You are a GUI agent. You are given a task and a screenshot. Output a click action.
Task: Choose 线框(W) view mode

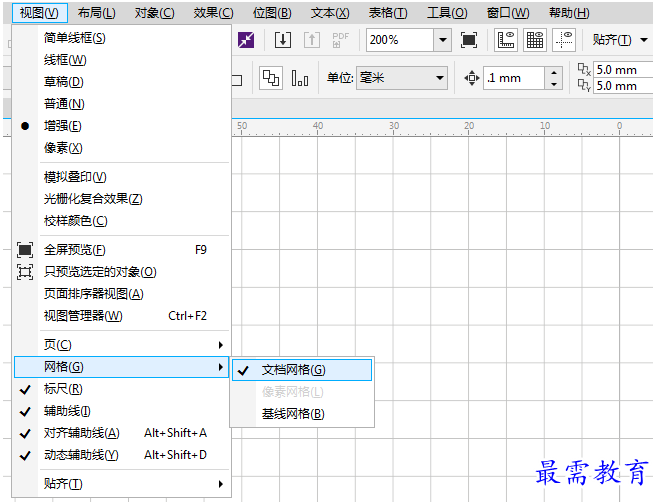click(122, 60)
